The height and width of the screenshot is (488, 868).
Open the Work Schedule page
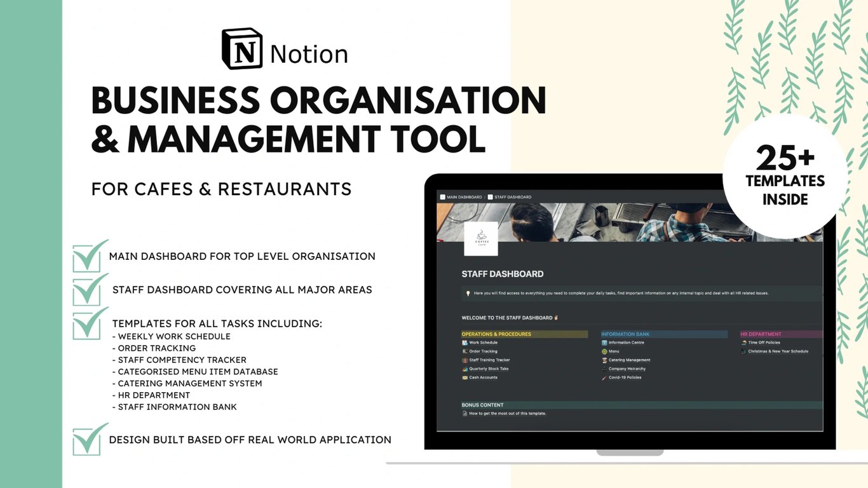pos(484,342)
